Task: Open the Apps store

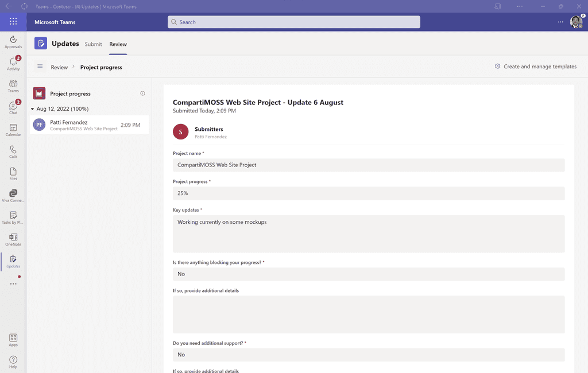Action: [13, 340]
